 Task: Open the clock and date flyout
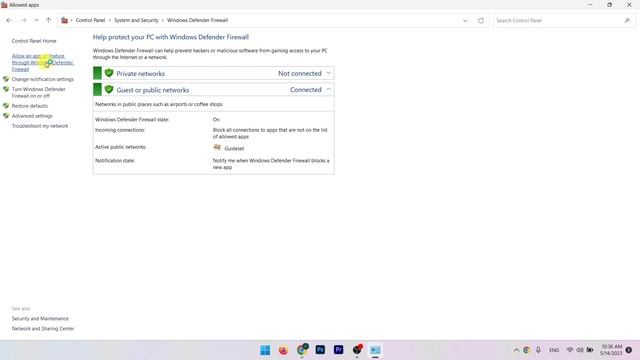[611, 350]
